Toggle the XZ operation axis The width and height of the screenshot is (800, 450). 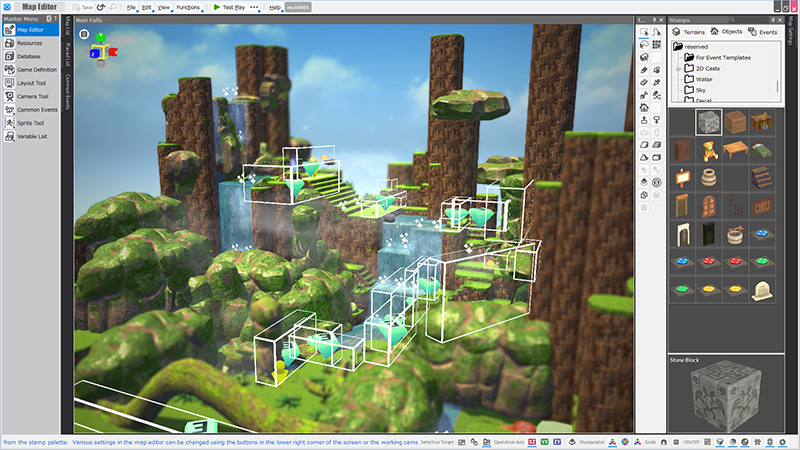[x=532, y=442]
